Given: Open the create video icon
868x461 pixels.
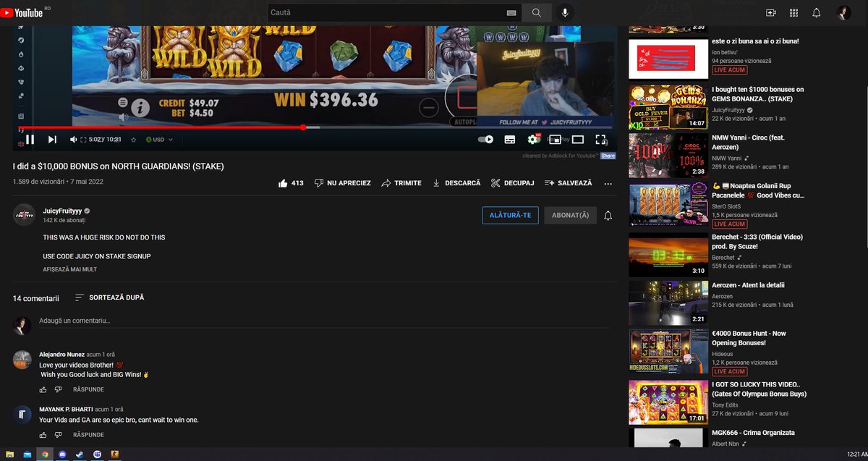Looking at the screenshot, I should click(x=770, y=13).
